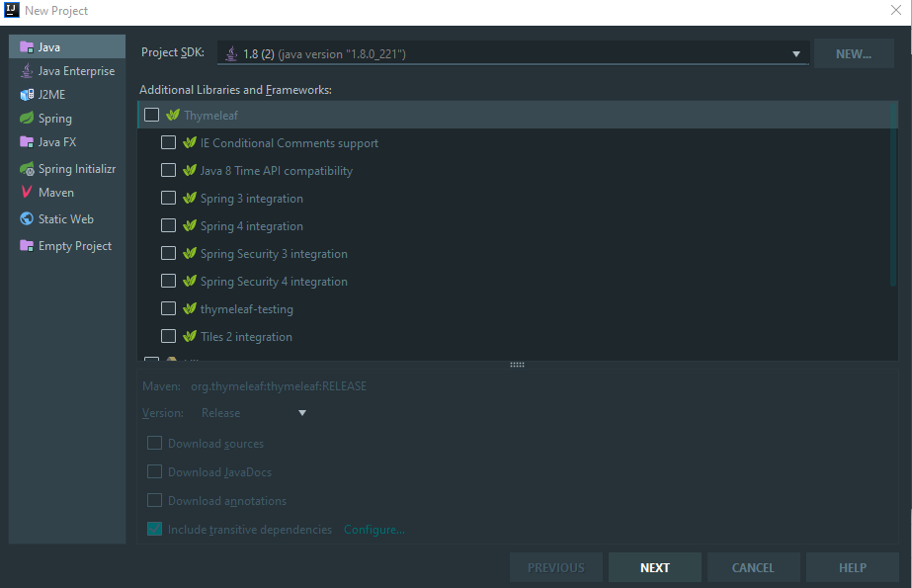Click the Project SDK version text field
Viewport: 912px width, 588px height.
[513, 53]
